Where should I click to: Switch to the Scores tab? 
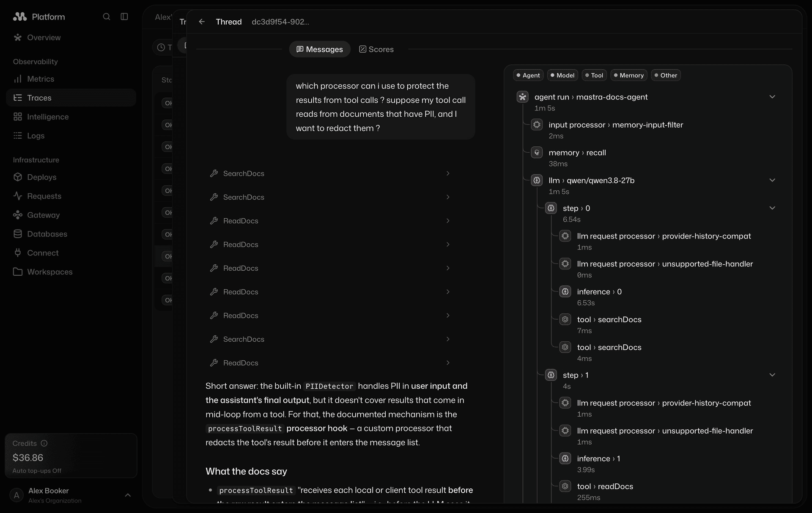(x=376, y=49)
